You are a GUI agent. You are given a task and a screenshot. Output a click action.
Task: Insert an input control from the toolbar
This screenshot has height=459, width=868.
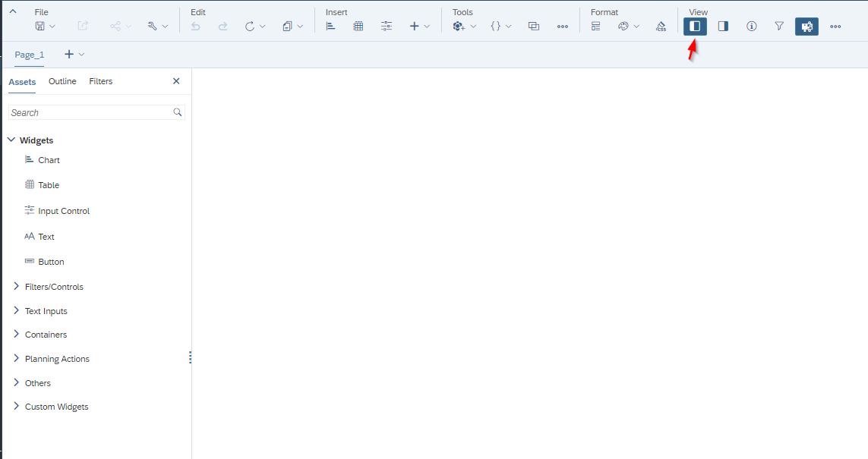(387, 26)
